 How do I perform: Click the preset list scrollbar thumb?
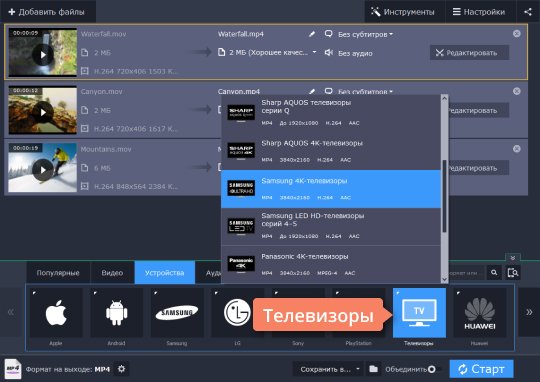click(444, 196)
